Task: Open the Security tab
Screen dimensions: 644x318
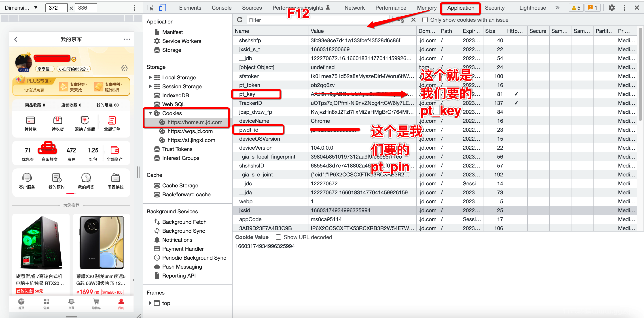Action: [494, 8]
